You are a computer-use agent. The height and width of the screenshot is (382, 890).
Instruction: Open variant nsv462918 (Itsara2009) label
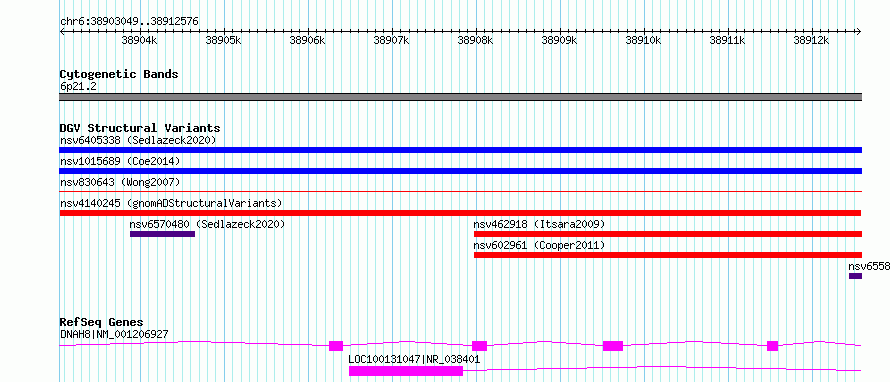pos(539,224)
